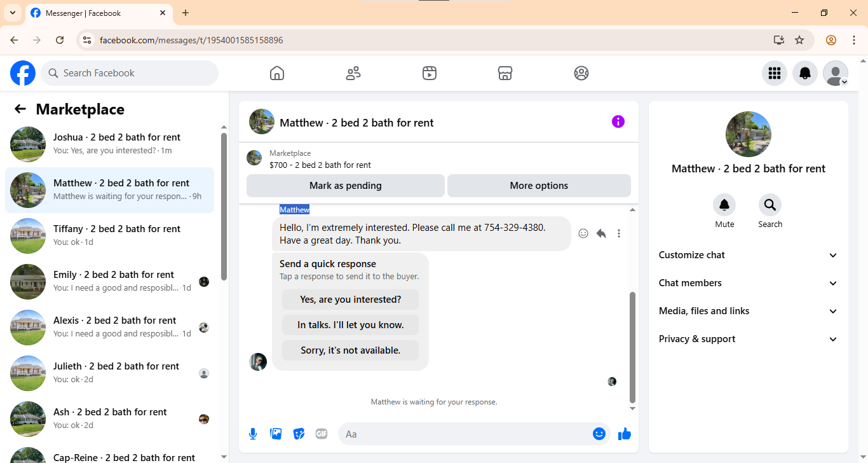Mute the chat with the bell icon
The image size is (868, 463).
(724, 205)
